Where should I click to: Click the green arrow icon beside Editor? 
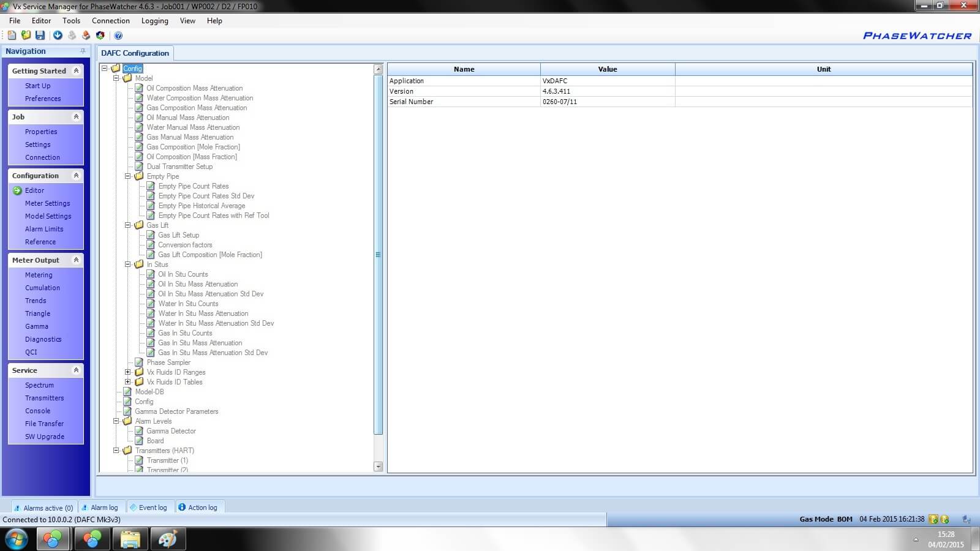click(17, 190)
